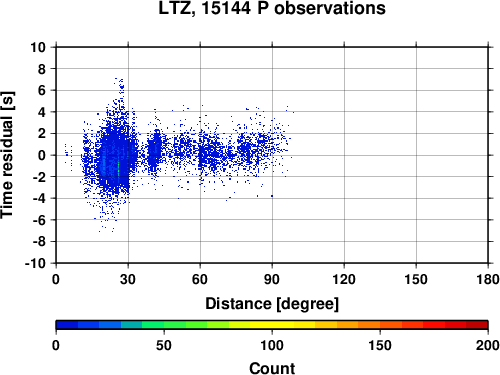This screenshot has width=500, height=375.
Task: Click the y-axis tick label 10
Action: [38, 47]
